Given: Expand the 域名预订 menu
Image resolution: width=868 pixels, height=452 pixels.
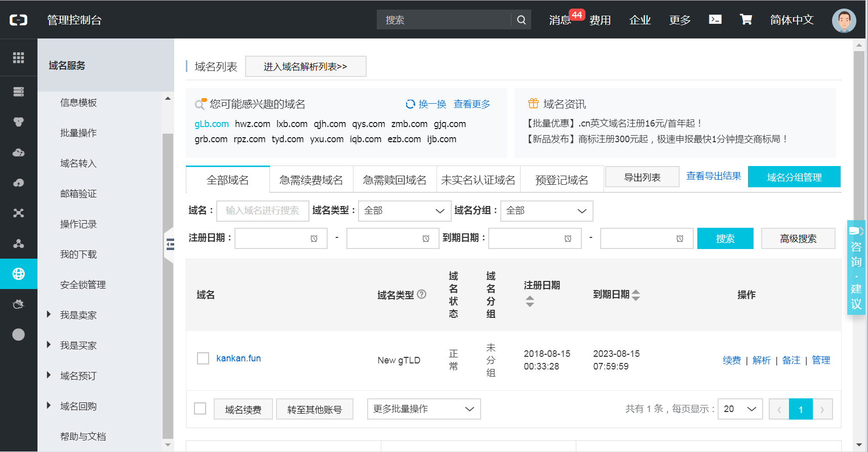Looking at the screenshot, I should 78,376.
